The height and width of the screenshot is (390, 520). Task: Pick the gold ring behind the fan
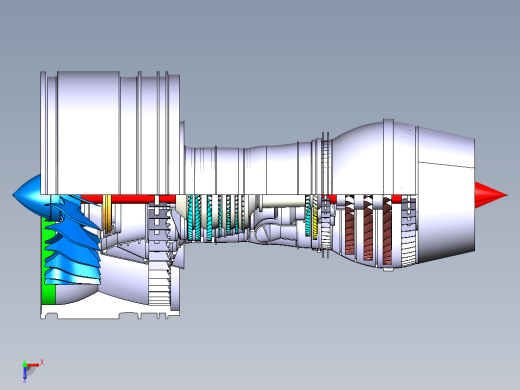(x=107, y=215)
